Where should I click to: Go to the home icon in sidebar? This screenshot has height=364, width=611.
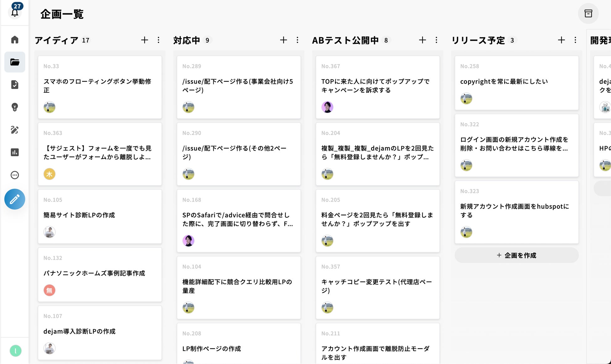(15, 40)
